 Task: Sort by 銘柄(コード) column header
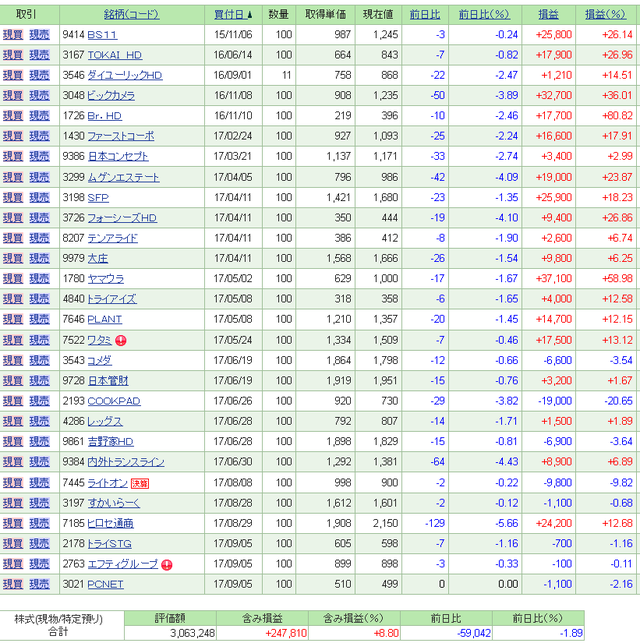(x=132, y=15)
